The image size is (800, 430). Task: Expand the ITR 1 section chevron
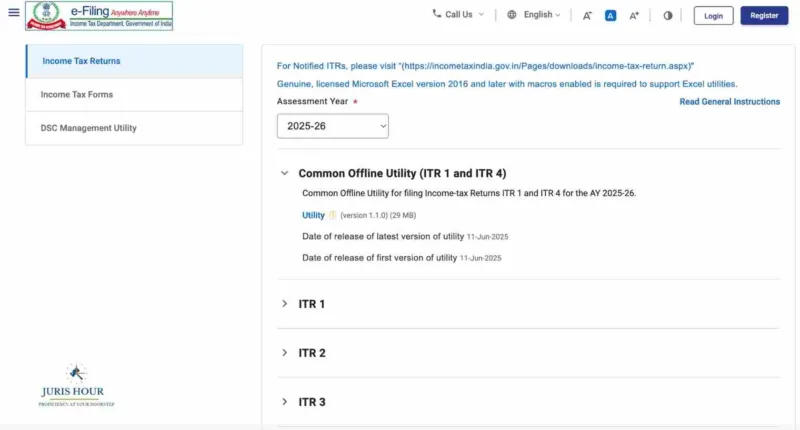click(x=285, y=303)
